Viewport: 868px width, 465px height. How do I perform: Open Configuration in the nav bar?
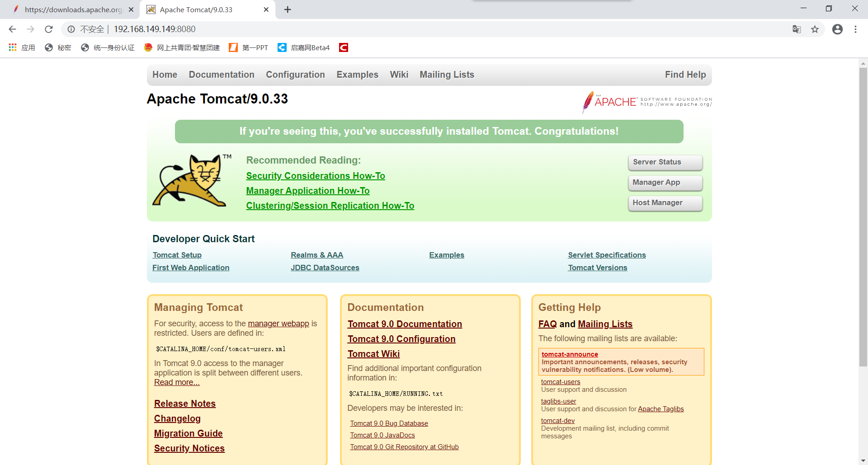[x=295, y=75]
